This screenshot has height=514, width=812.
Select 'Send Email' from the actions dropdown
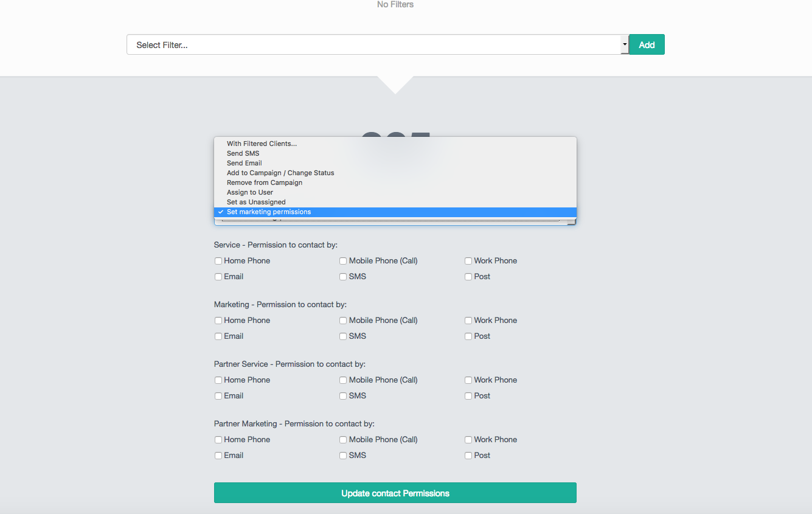click(244, 163)
